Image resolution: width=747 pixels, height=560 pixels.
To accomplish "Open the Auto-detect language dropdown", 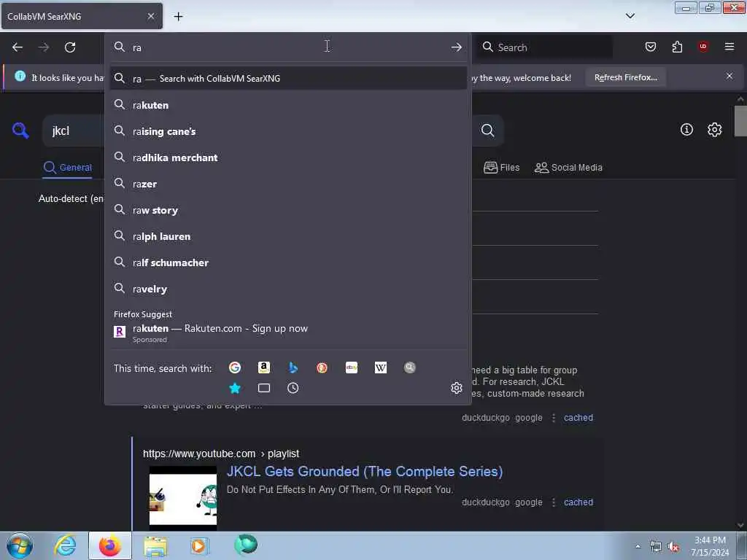I will click(x=71, y=198).
